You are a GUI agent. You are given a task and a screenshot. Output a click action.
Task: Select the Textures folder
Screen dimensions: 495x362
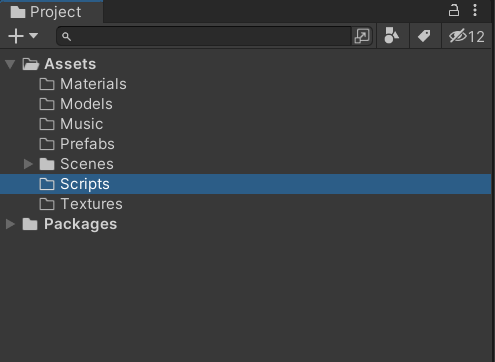click(81, 204)
